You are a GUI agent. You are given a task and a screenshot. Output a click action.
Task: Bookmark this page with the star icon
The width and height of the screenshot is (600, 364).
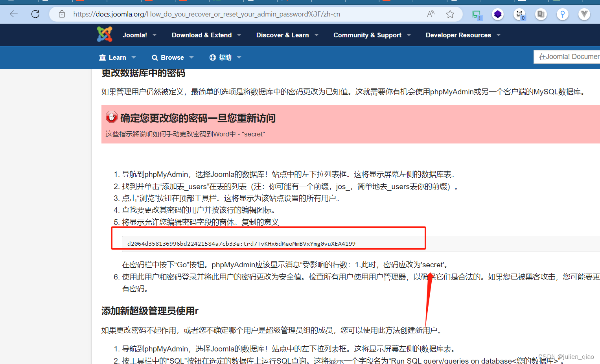[450, 14]
